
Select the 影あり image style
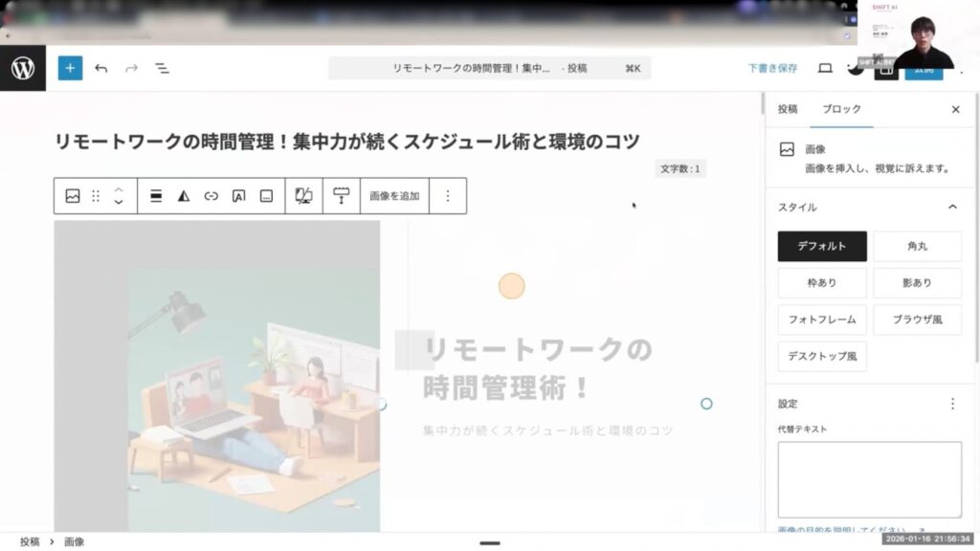tap(917, 282)
